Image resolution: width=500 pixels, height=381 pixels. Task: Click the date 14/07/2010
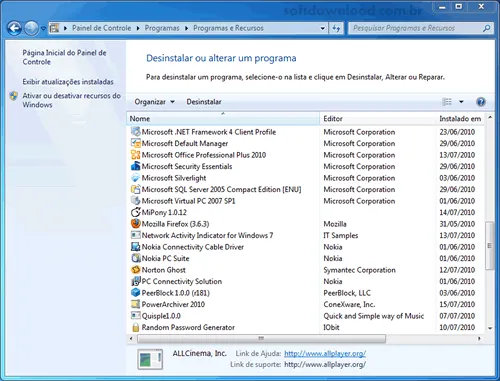[457, 212]
